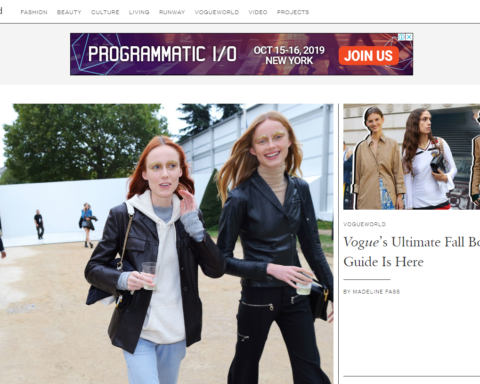Click the Oct 15-16, 2019 New York ad text

pyautogui.click(x=289, y=55)
